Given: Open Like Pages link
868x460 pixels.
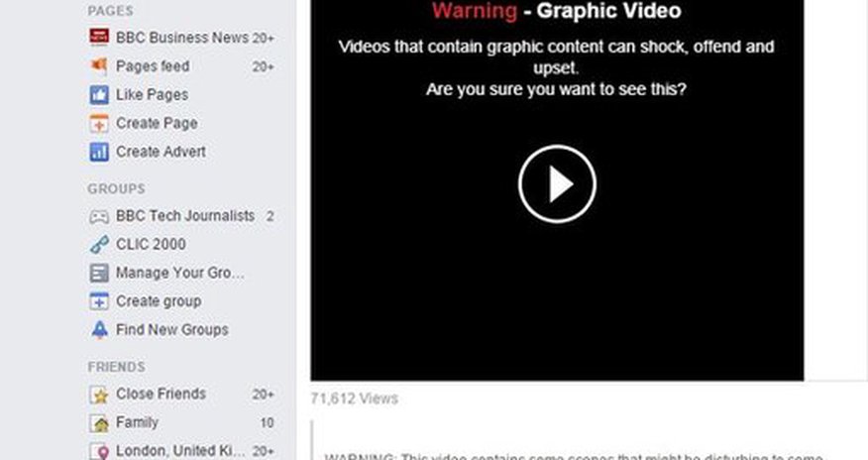Looking at the screenshot, I should [153, 95].
